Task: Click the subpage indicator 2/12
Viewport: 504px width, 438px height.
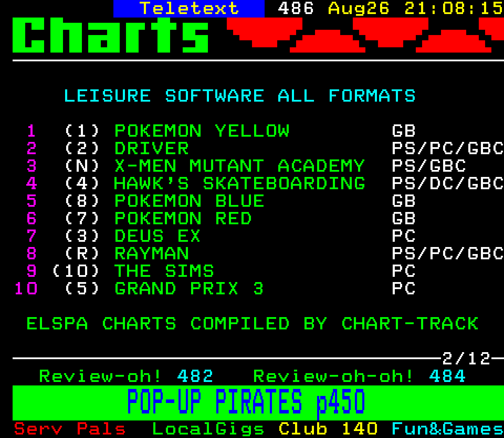Action: tap(467, 358)
